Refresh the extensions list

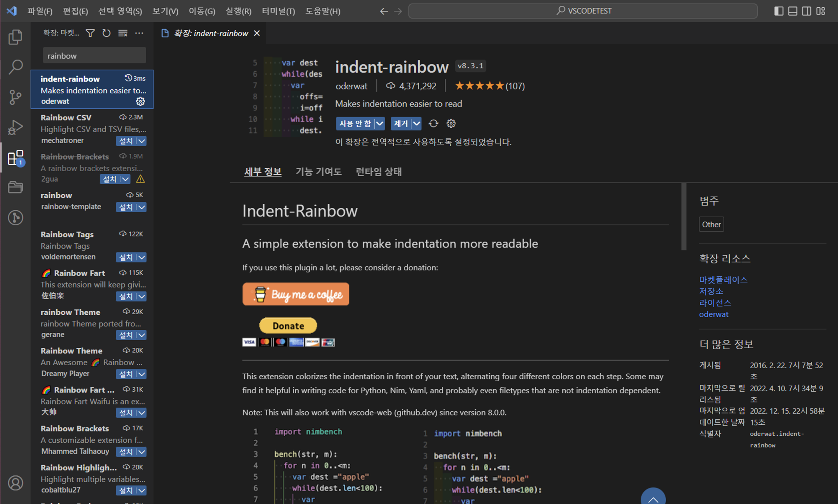point(106,33)
